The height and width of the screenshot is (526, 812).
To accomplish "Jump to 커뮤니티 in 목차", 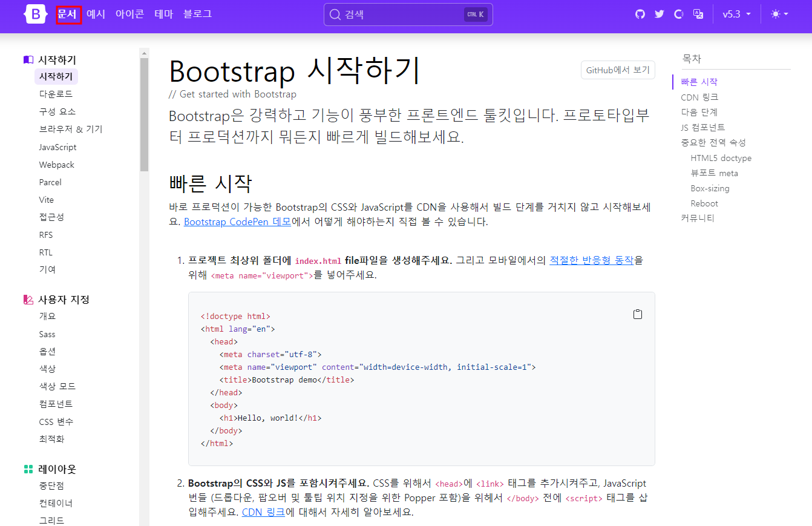I will 698,218.
